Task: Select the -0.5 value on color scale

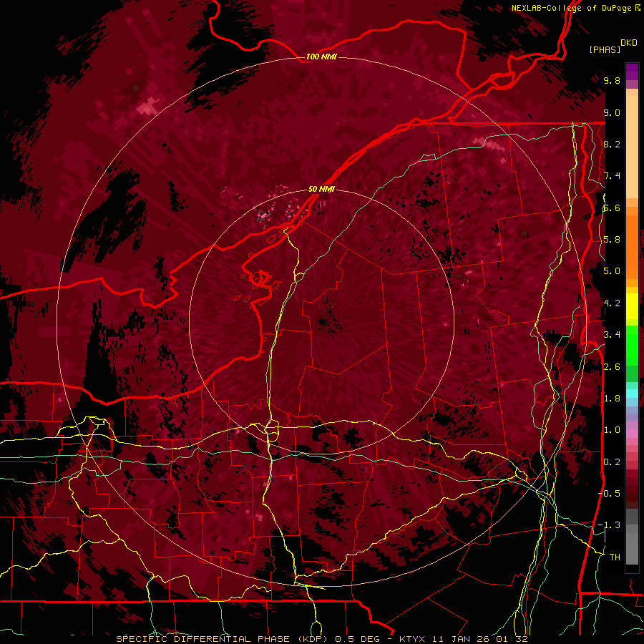Action: tap(609, 494)
